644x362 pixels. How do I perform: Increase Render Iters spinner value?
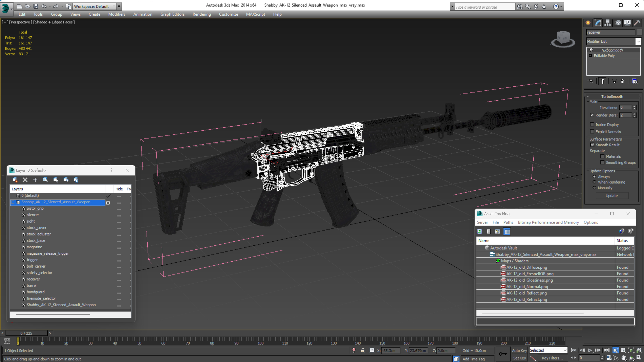pos(635,114)
